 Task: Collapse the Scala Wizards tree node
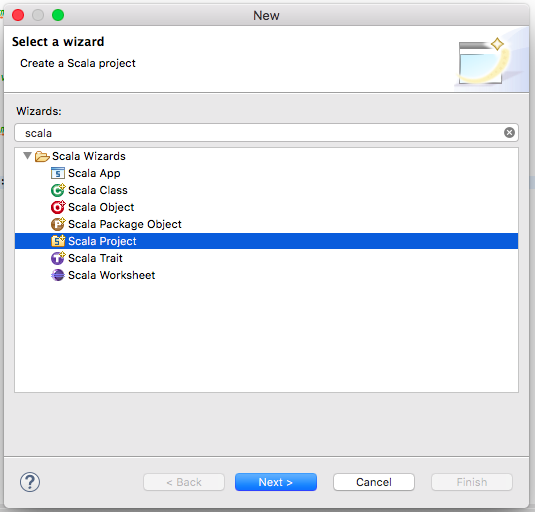tap(27, 156)
